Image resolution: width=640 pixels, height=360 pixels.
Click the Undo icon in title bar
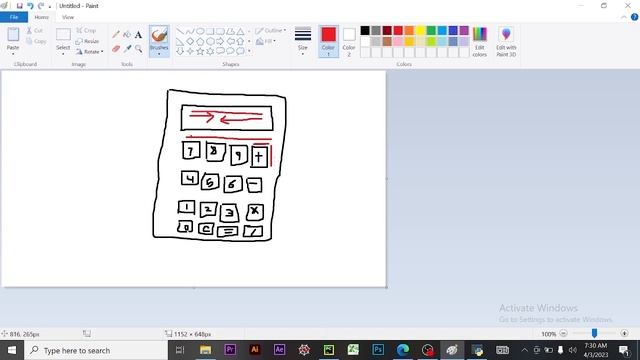30,6
